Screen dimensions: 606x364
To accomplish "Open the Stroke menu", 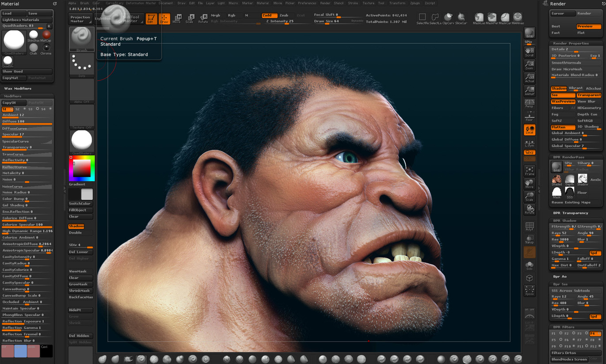I will point(353,3).
